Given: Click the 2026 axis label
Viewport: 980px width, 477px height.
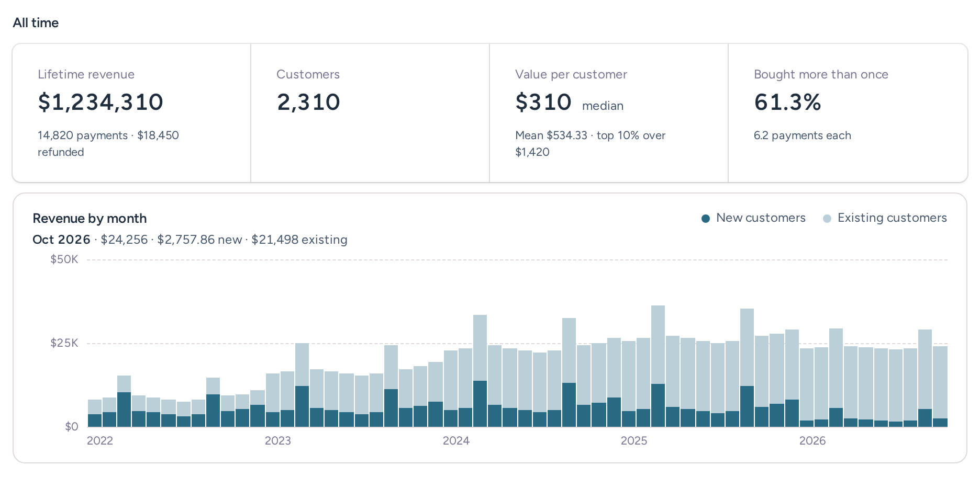Looking at the screenshot, I should point(812,440).
